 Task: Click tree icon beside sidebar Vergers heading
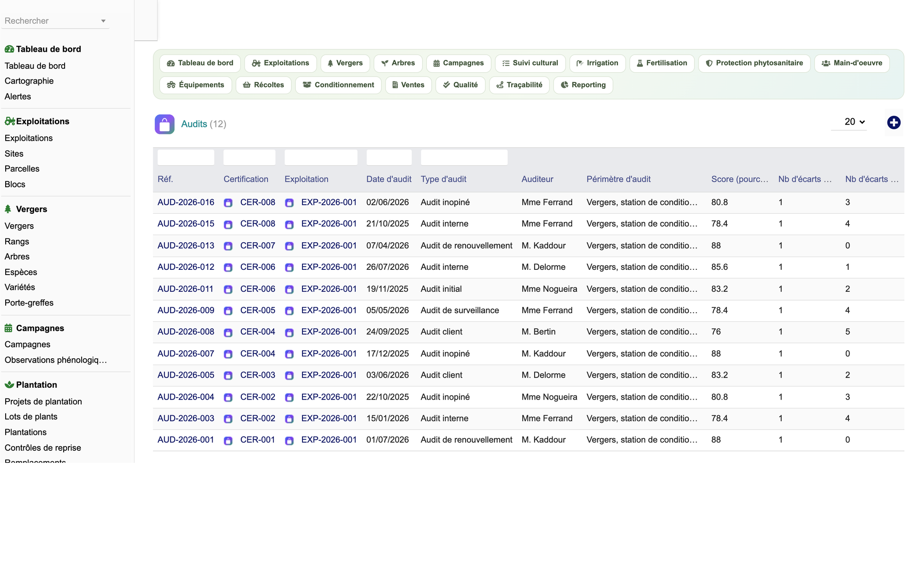pos(8,209)
